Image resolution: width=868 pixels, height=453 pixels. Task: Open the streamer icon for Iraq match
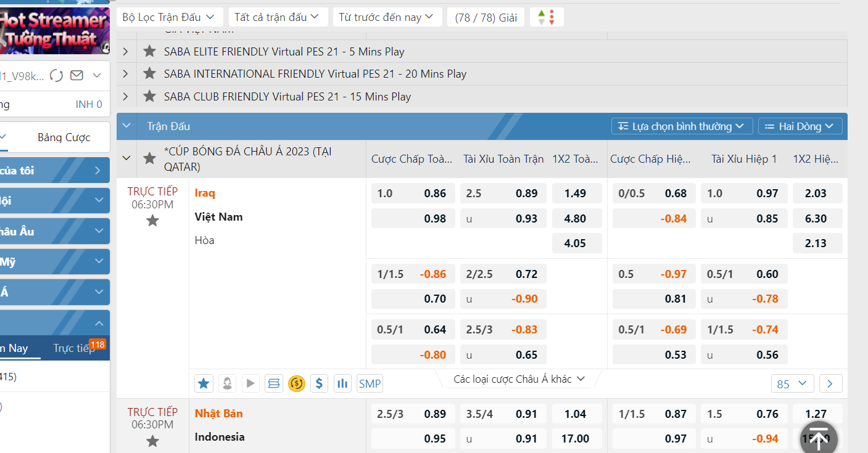coord(227,383)
